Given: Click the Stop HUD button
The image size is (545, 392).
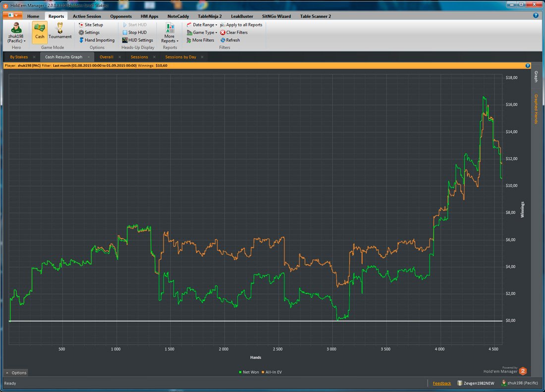Looking at the screenshot, I should (134, 32).
